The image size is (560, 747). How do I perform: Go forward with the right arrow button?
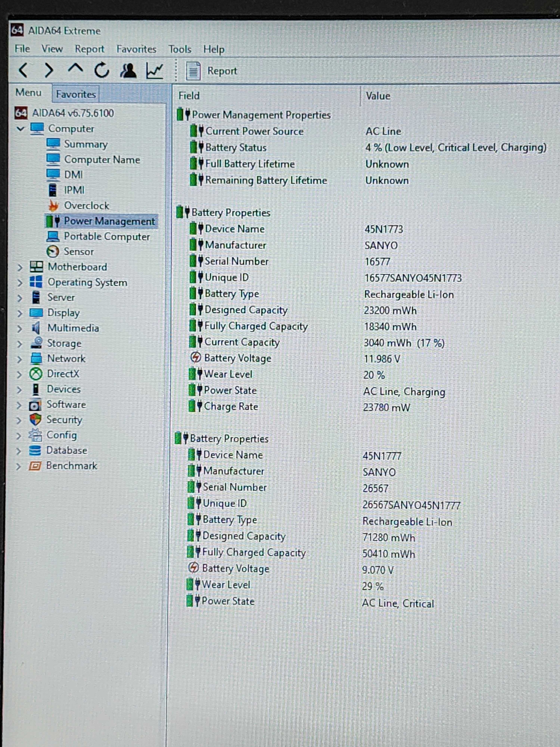[49, 71]
